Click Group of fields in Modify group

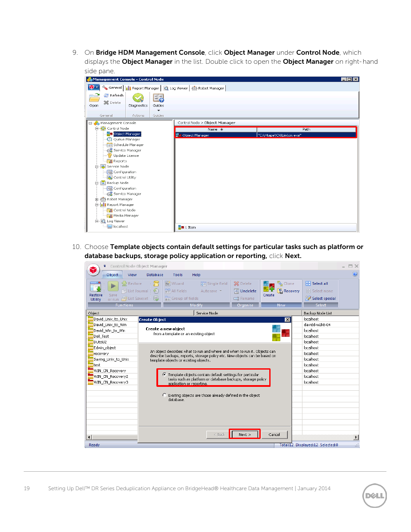(182, 299)
